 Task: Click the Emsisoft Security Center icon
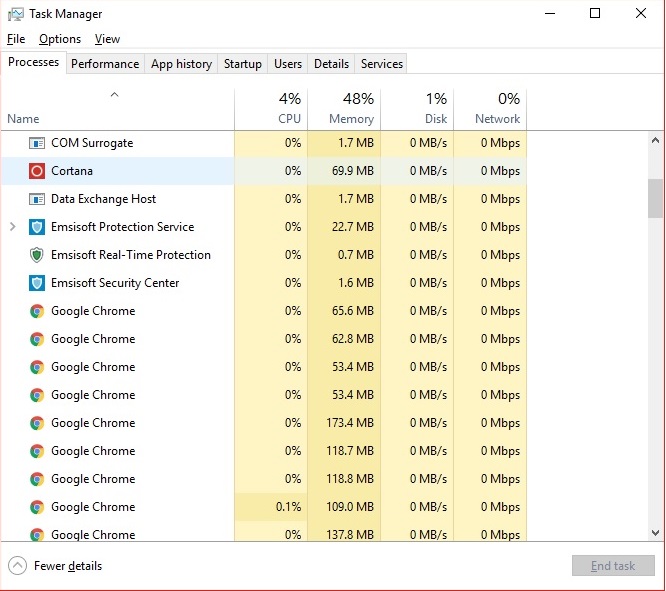[37, 283]
